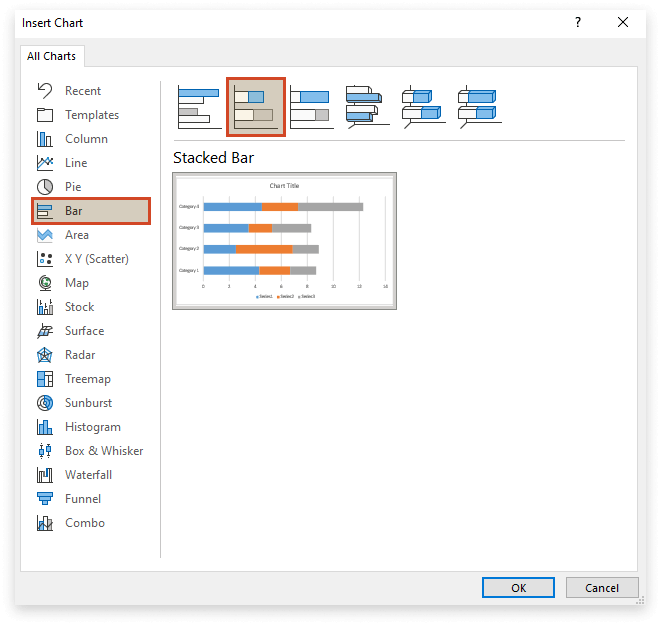661x625 pixels.
Task: Close the Insert Chart dialog
Action: click(x=623, y=22)
